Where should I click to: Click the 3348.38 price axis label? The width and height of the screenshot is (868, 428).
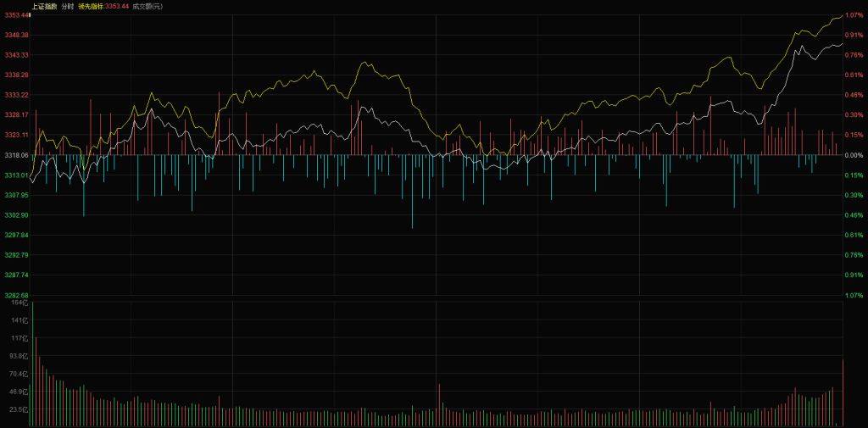(16, 35)
